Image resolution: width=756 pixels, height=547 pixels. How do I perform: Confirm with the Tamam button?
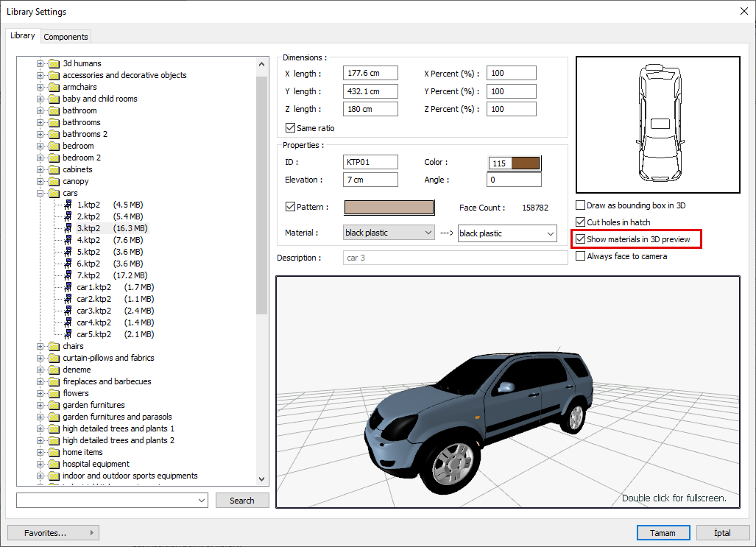click(x=663, y=532)
